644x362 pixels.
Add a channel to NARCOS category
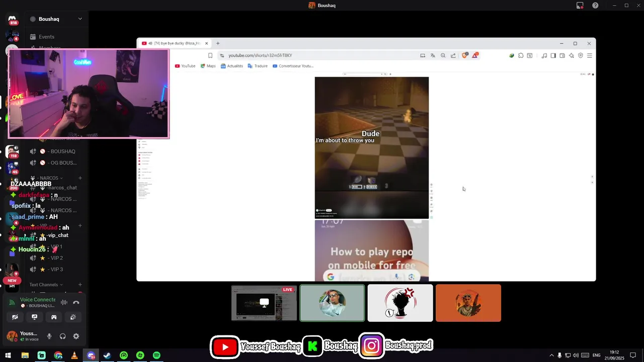pyautogui.click(x=80, y=178)
